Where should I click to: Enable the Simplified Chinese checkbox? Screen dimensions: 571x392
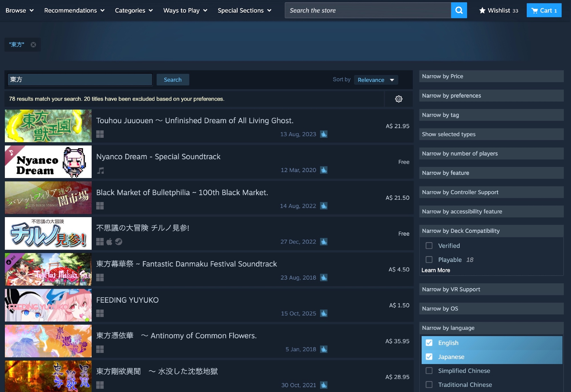tap(429, 371)
